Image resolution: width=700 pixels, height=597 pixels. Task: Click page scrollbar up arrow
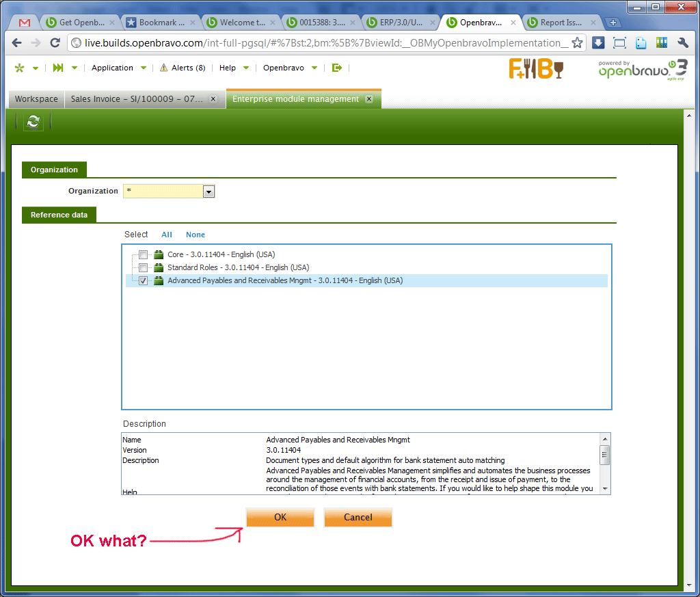(689, 115)
